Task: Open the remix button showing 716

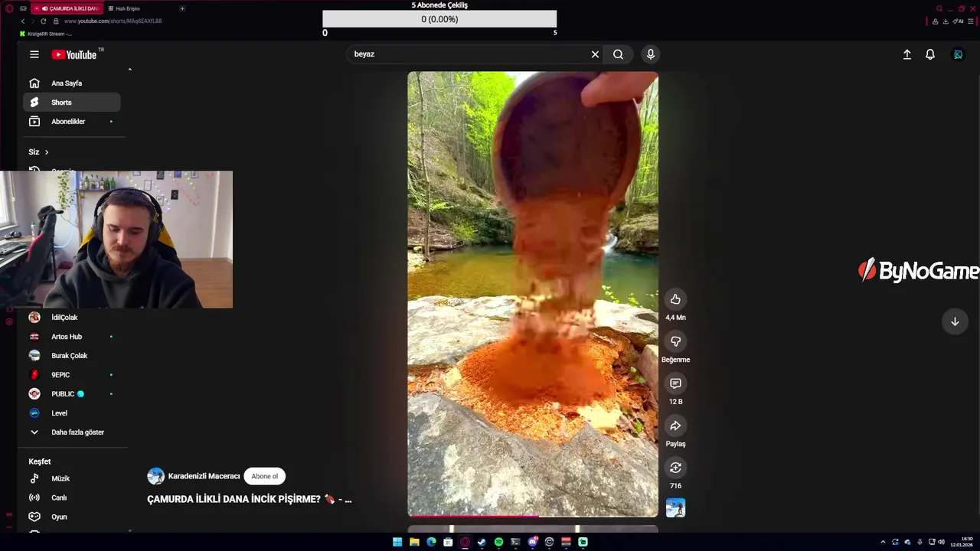Action: click(x=675, y=468)
